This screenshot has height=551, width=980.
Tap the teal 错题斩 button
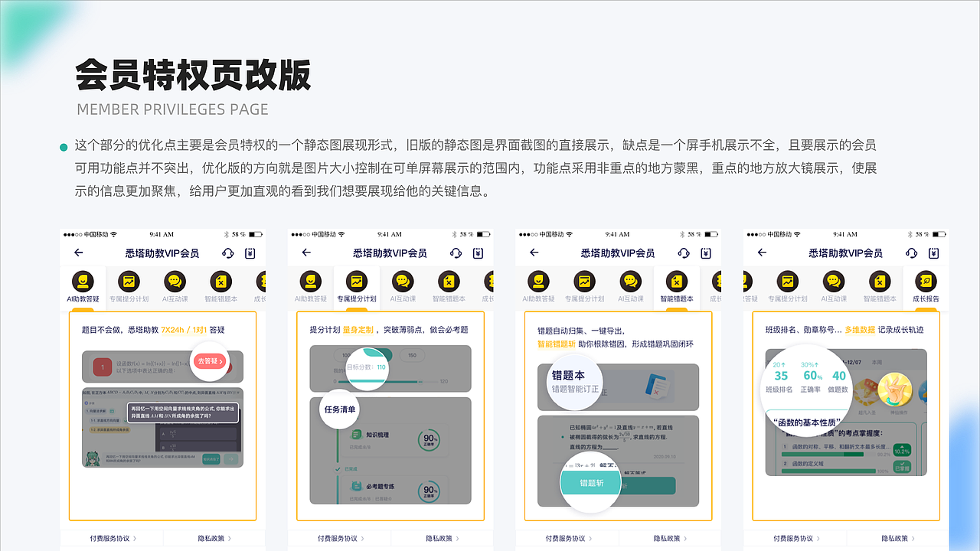[x=591, y=483]
